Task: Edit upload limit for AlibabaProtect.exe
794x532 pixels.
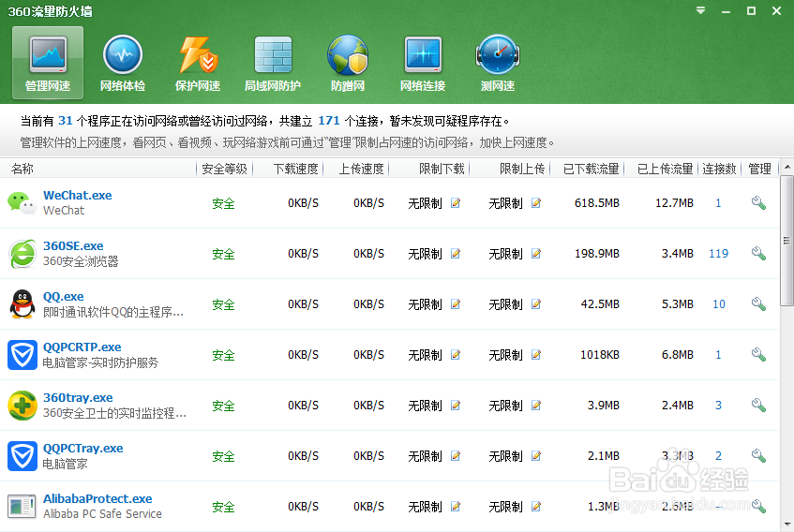Action: pos(536,506)
